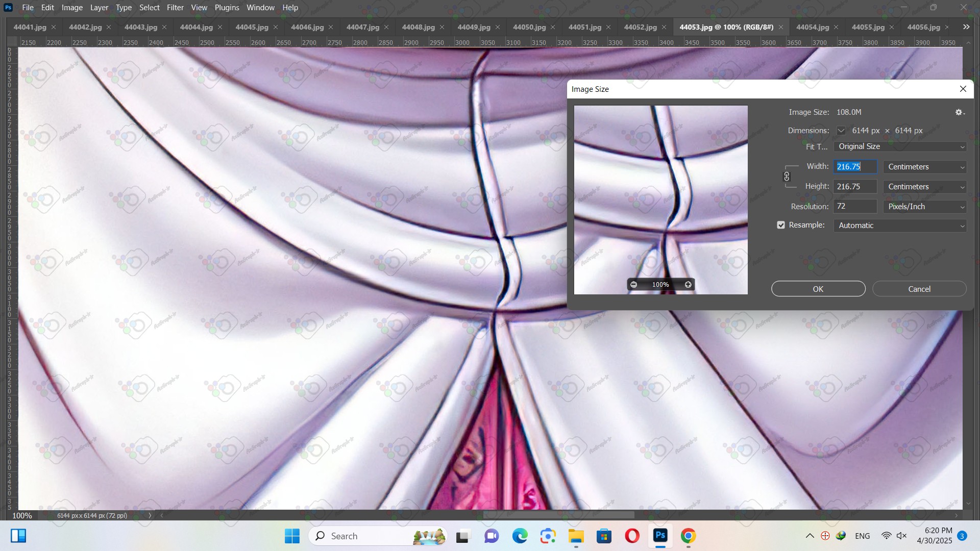Open the Width units Centimeters dropdown
Screen dimensions: 980x551
[925, 167]
